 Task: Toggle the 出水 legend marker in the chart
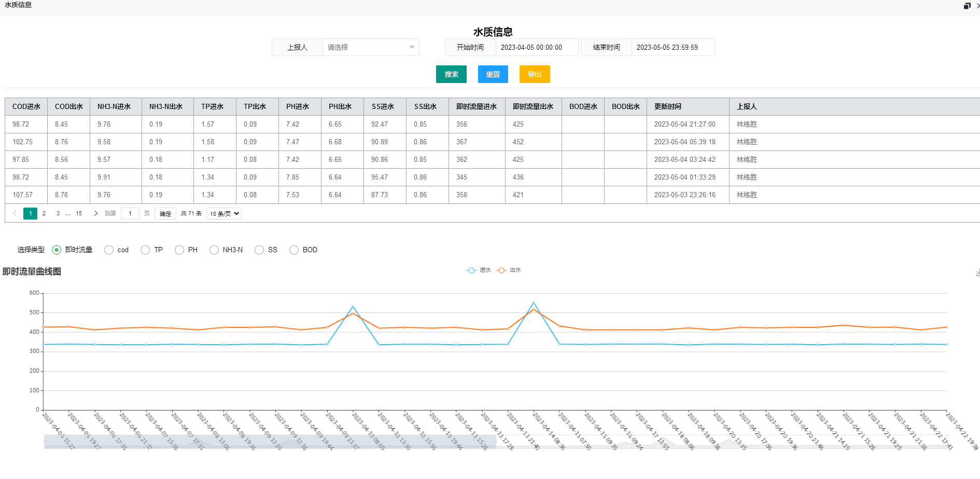click(501, 270)
